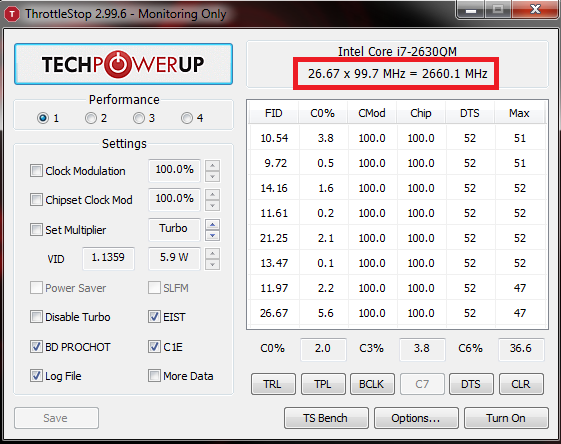Click the CMod column header
Screen dimensions: 561x444
tap(372, 113)
